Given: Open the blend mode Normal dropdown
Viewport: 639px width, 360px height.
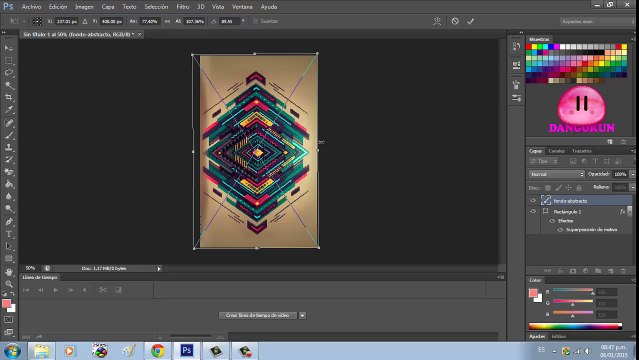Looking at the screenshot, I should click(x=556, y=174).
